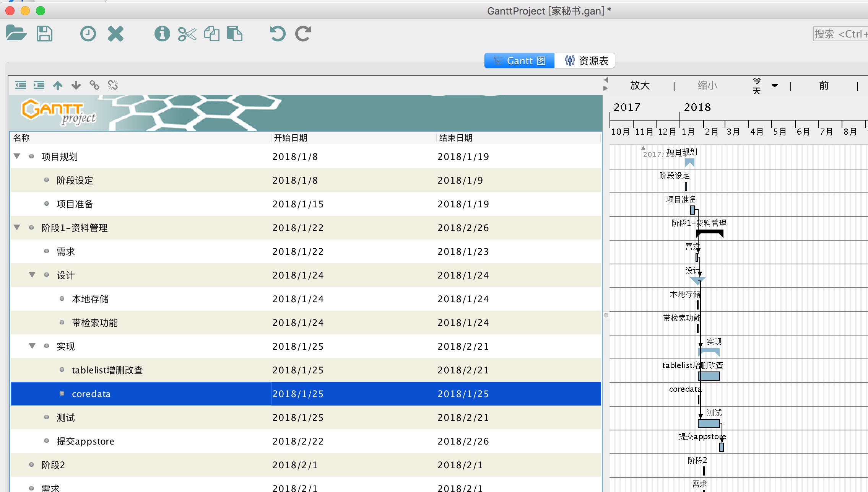The image size is (868, 492).
Task: Paste with the clipboard icon
Action: [235, 34]
